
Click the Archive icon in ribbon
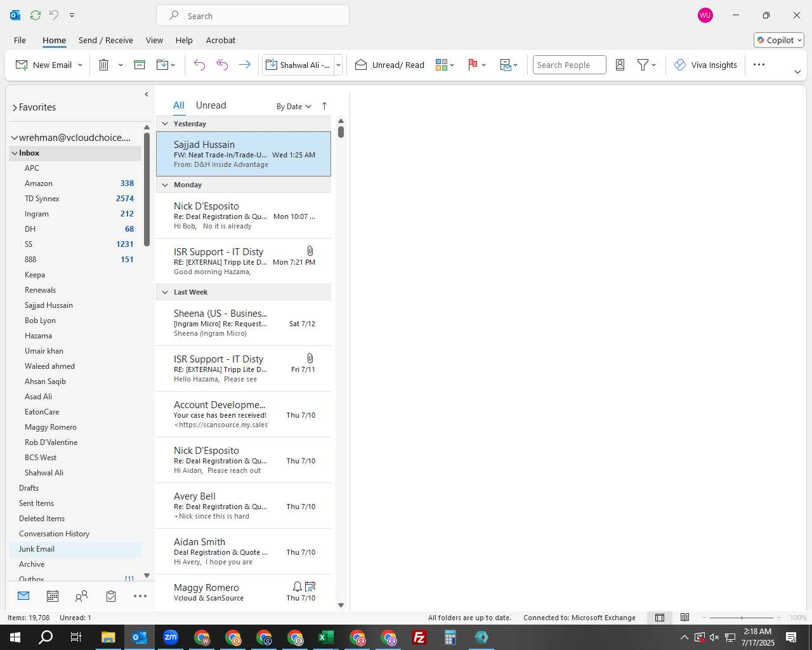pyautogui.click(x=140, y=65)
